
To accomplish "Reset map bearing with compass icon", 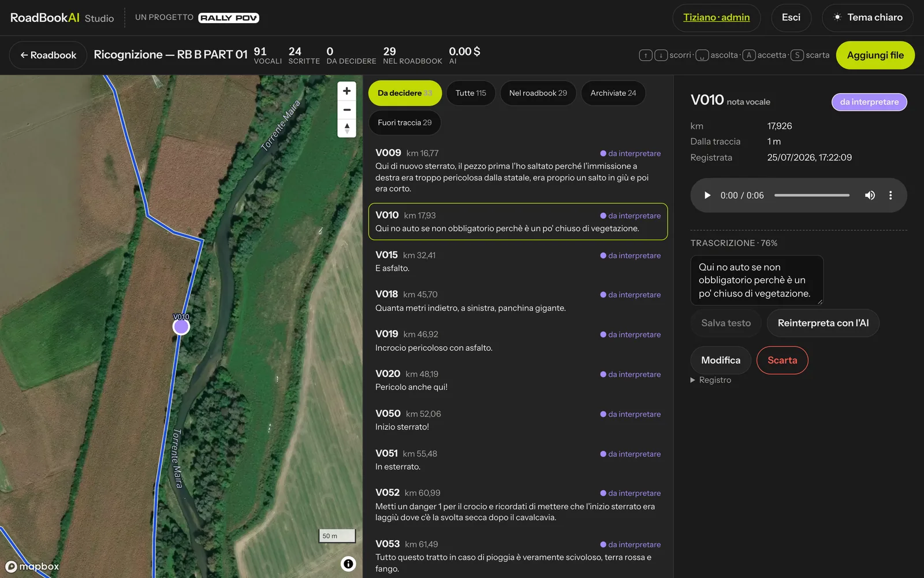I will 346,128.
